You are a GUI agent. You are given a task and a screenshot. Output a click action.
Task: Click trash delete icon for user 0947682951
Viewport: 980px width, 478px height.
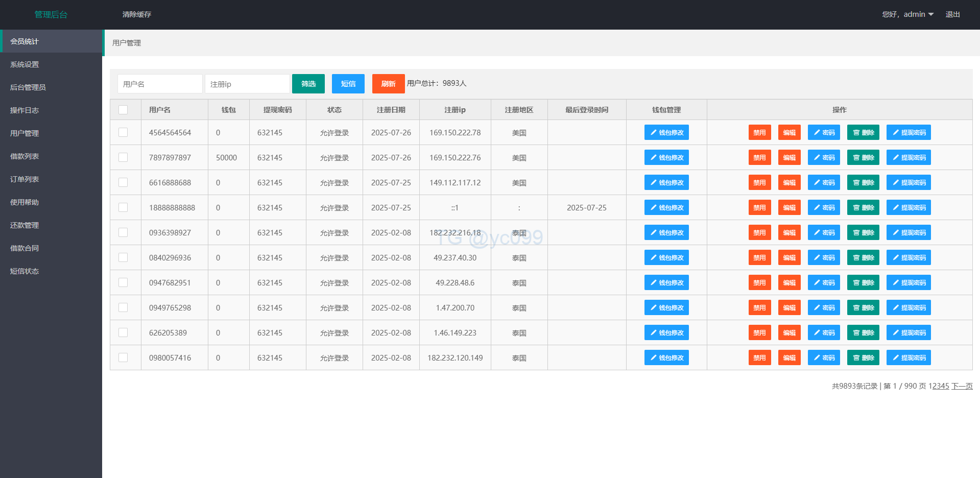[856, 283]
